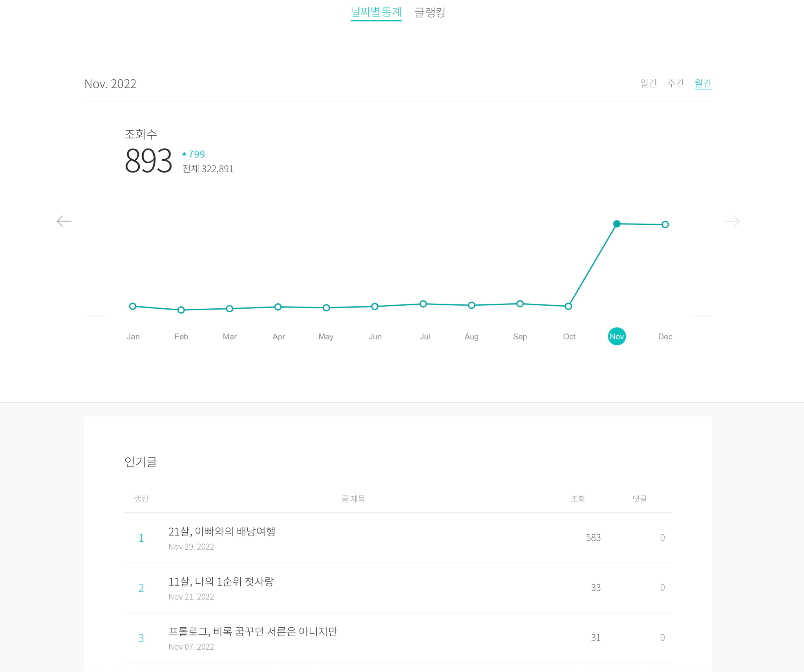
Task: Open post 프롤로그, 비록 꿈꾸던 서른은 아니지만
Action: point(253,632)
